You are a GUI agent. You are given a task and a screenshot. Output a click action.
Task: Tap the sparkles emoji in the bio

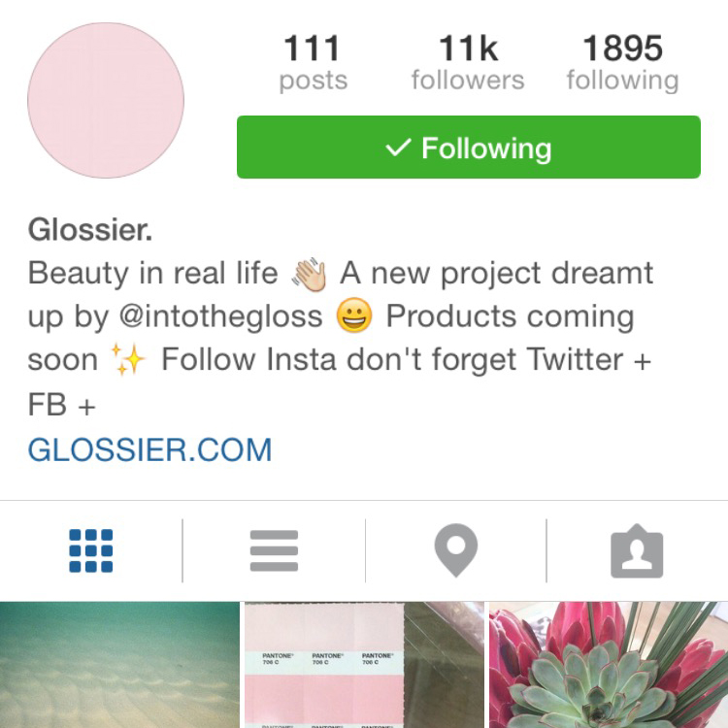pos(128,359)
